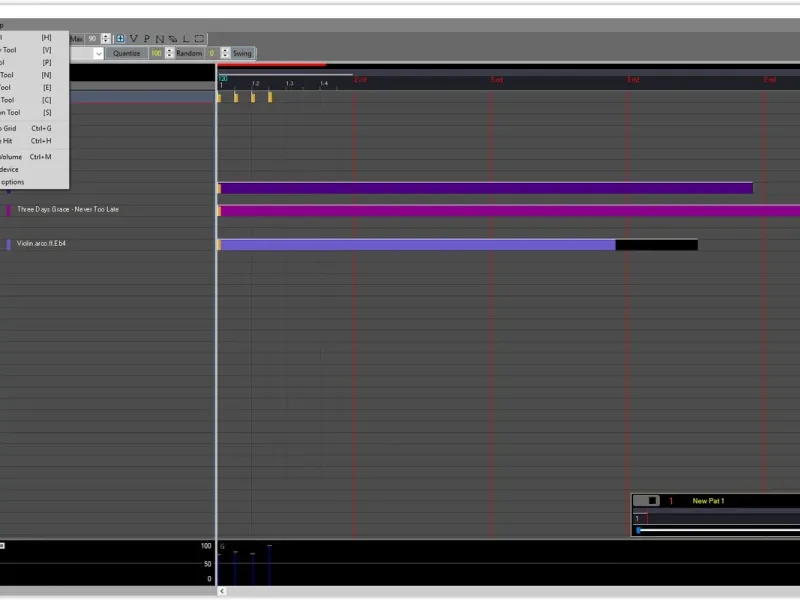Select the V velocity tool icon
800x600 pixels.
pyautogui.click(x=134, y=39)
